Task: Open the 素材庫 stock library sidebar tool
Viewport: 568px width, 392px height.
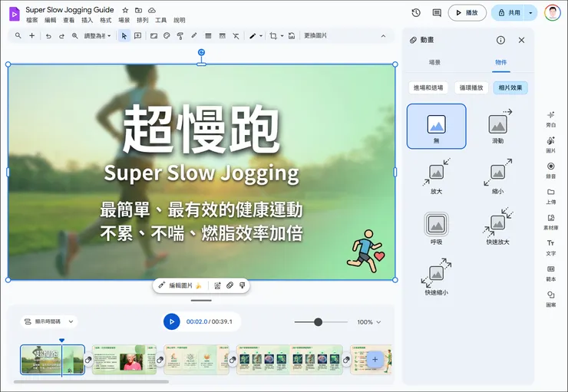Action: click(x=550, y=222)
